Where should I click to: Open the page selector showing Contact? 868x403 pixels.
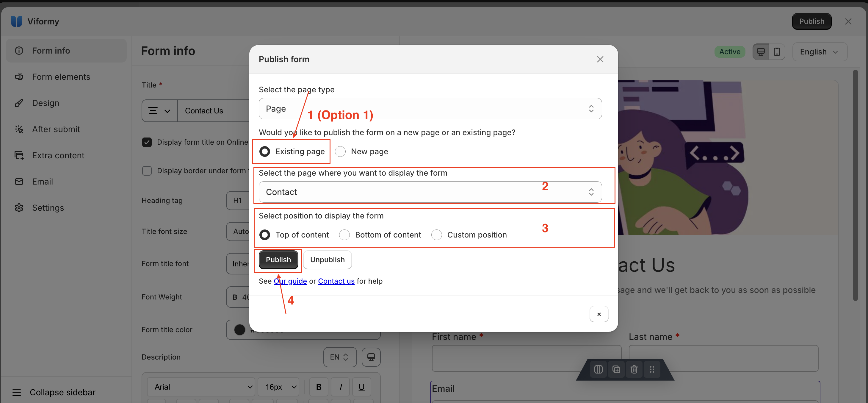click(x=430, y=192)
